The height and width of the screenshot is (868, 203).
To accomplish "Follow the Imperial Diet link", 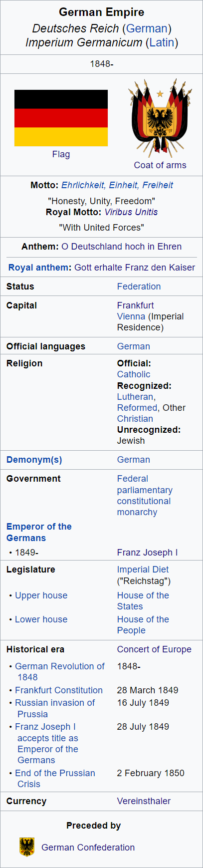I will pyautogui.click(x=143, y=570).
